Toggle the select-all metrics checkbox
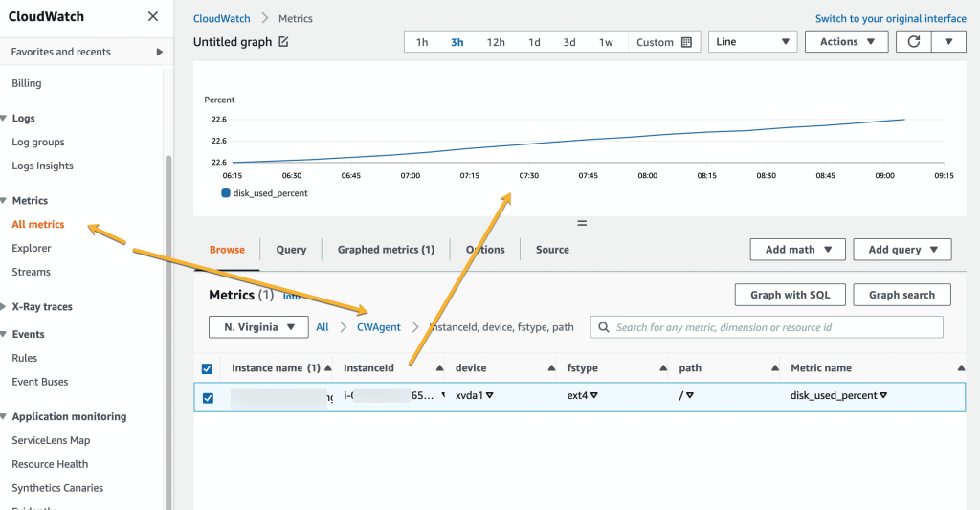 coord(207,368)
